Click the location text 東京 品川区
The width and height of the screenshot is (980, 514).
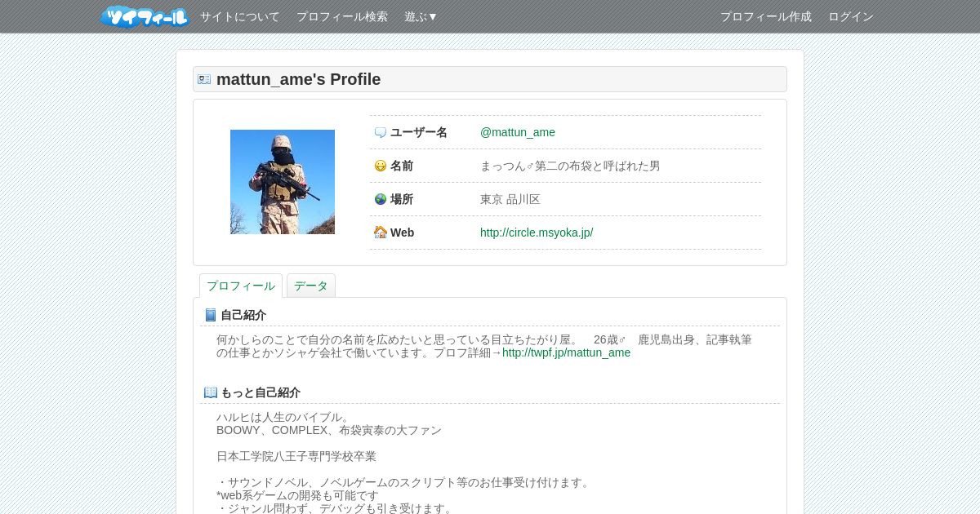(x=510, y=199)
